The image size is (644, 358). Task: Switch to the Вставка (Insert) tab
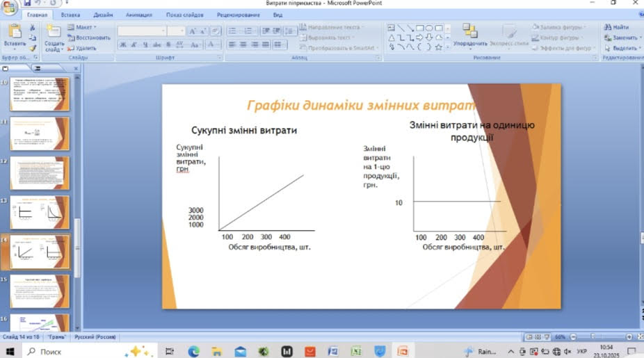tap(70, 15)
